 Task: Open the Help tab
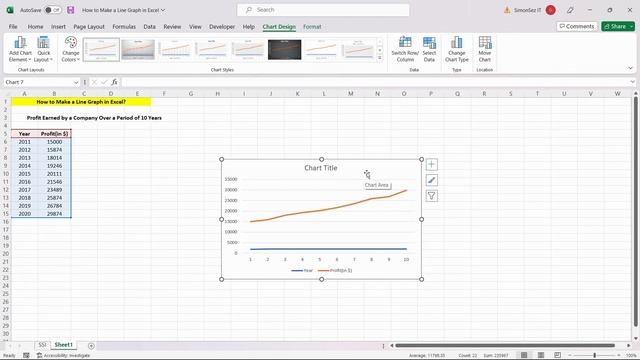(249, 27)
